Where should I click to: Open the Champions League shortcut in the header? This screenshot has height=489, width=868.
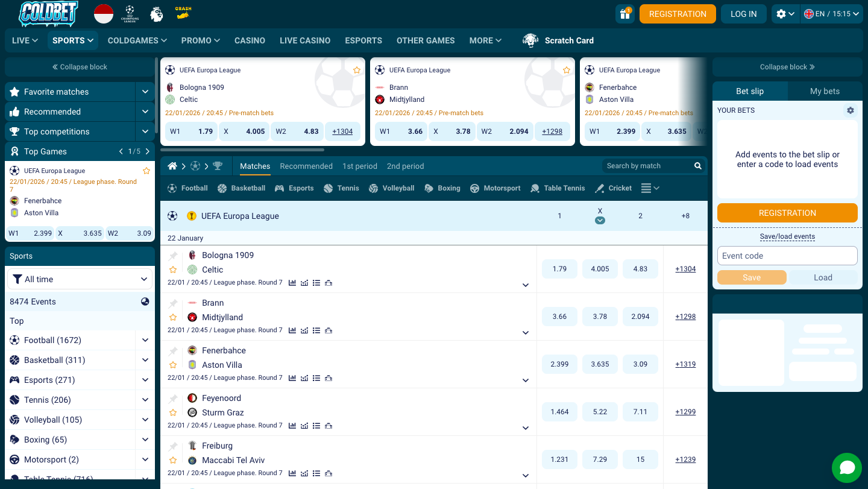pyautogui.click(x=130, y=14)
